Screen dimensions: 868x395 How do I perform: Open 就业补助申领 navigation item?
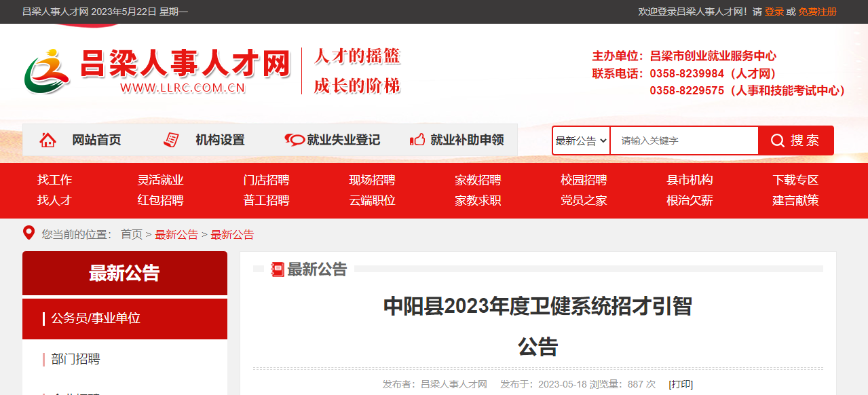[x=467, y=140]
